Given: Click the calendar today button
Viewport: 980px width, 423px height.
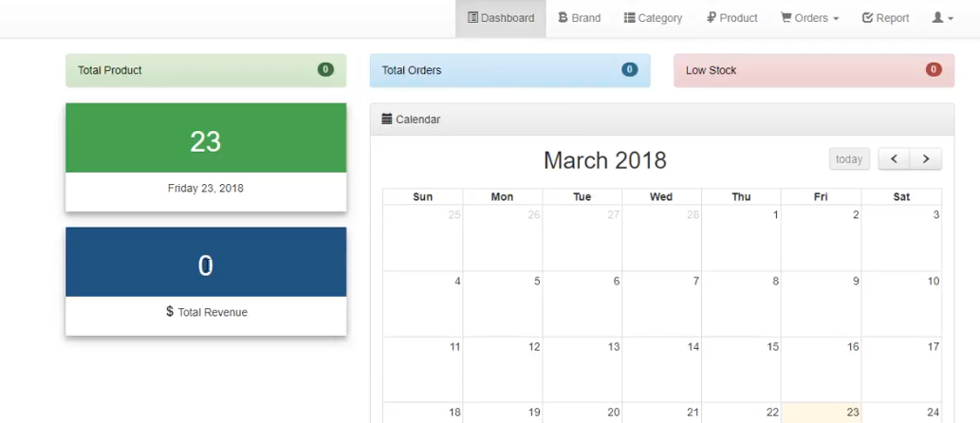Looking at the screenshot, I should point(849,158).
